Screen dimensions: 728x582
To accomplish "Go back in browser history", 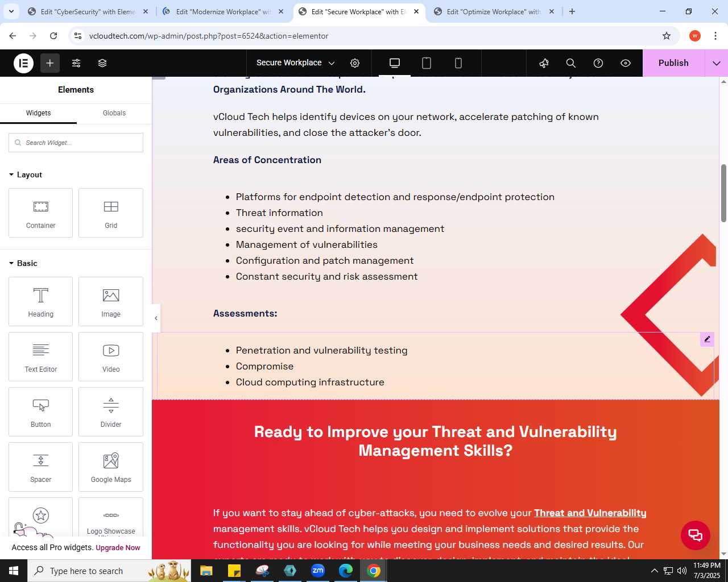I will click(x=13, y=36).
